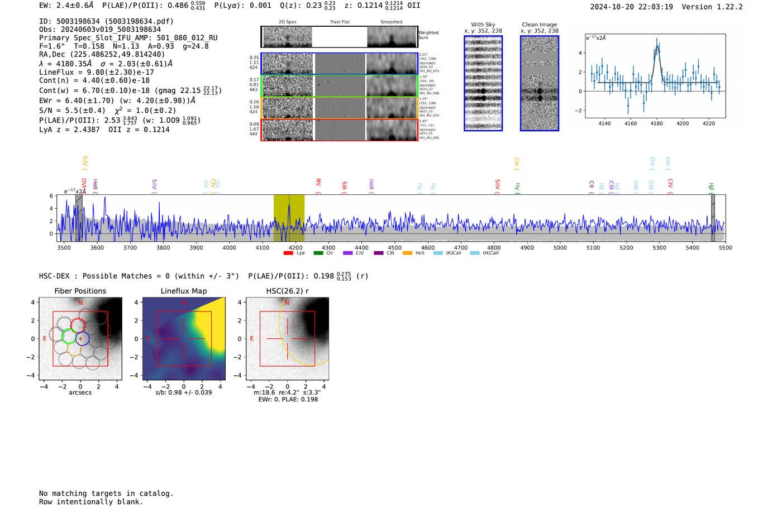Select the Weighted Sum 2D spectrum cutout
782x532 pixels.
pyautogui.click(x=339, y=37)
